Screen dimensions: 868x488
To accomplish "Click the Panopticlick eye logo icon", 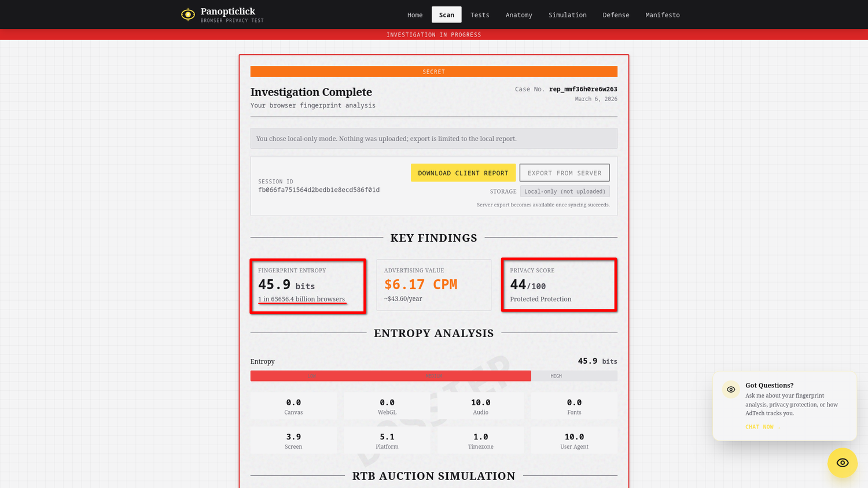I will (x=188, y=14).
